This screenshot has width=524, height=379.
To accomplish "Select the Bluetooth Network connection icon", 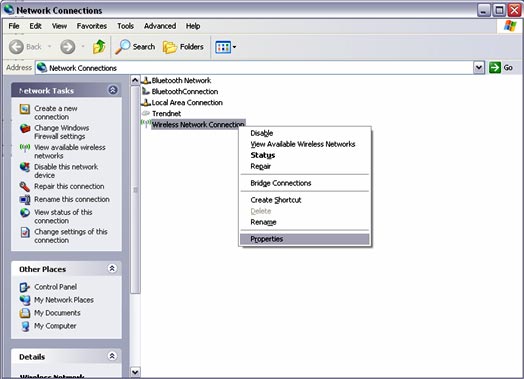I will (146, 80).
